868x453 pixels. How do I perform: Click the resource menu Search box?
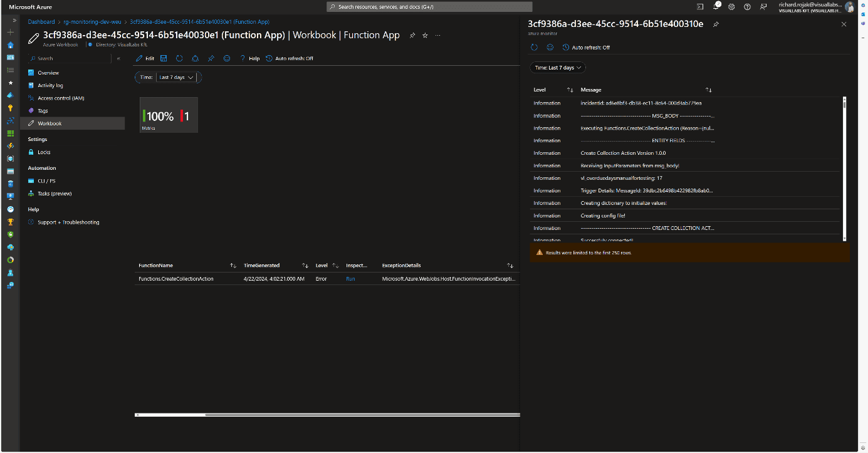(69, 58)
